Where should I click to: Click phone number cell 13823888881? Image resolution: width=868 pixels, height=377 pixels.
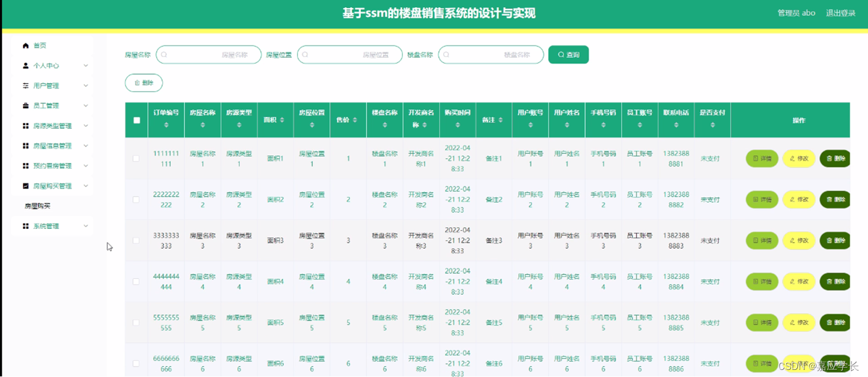point(676,159)
